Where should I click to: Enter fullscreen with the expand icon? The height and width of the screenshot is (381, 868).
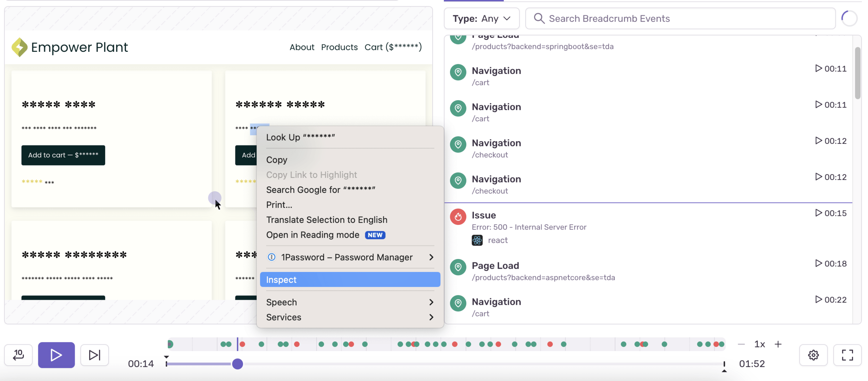pyautogui.click(x=847, y=355)
